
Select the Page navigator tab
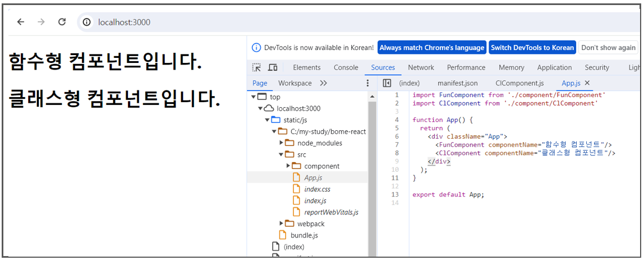coord(260,83)
